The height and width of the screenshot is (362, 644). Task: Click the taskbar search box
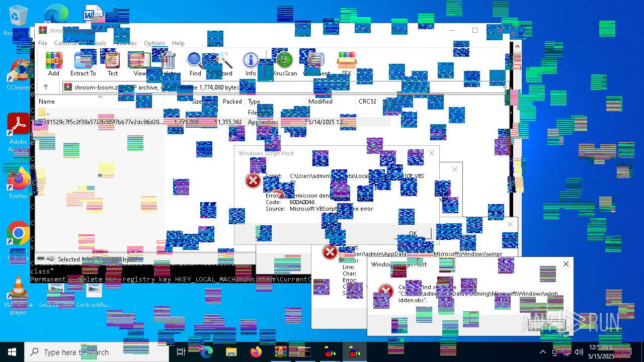(97, 352)
